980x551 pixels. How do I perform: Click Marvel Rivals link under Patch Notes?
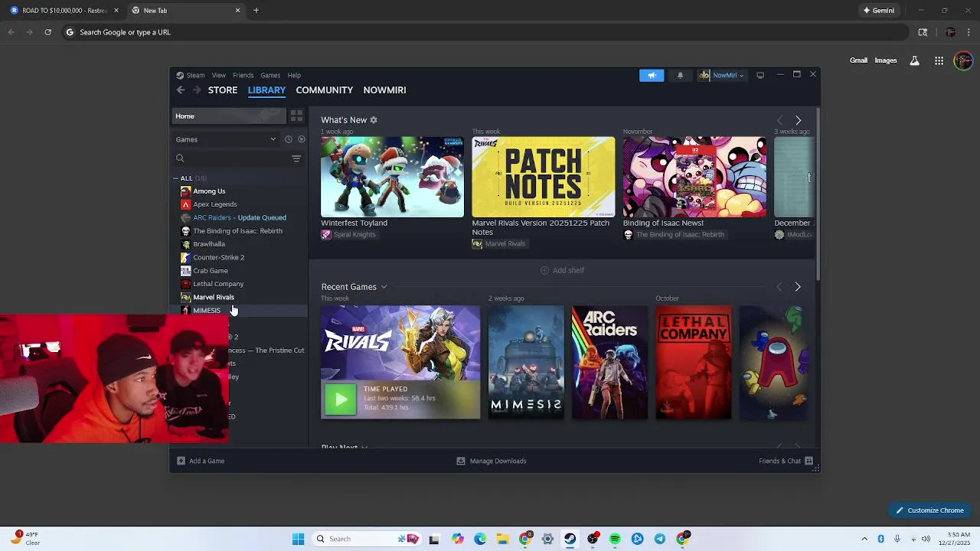click(499, 244)
